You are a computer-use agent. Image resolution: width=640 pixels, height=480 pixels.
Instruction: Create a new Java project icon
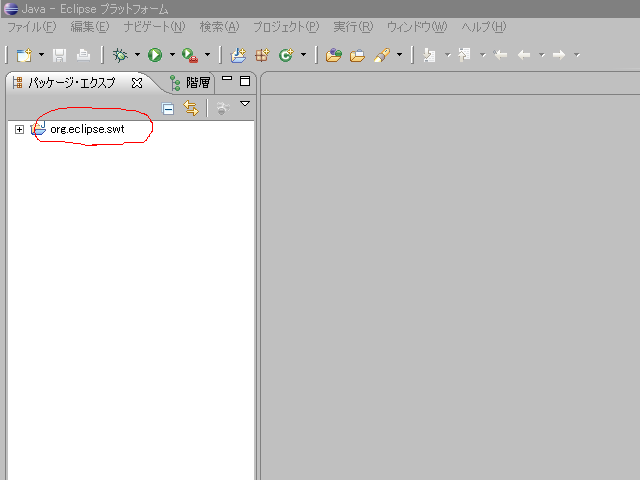238,55
